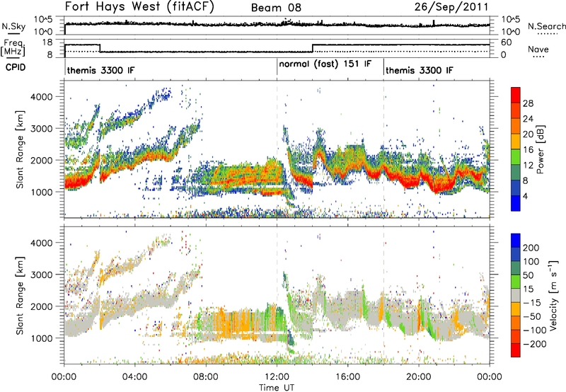Image resolution: width=566 pixels, height=392 pixels.
Task: Click the 'Time UT' axis title
Action: click(x=277, y=387)
